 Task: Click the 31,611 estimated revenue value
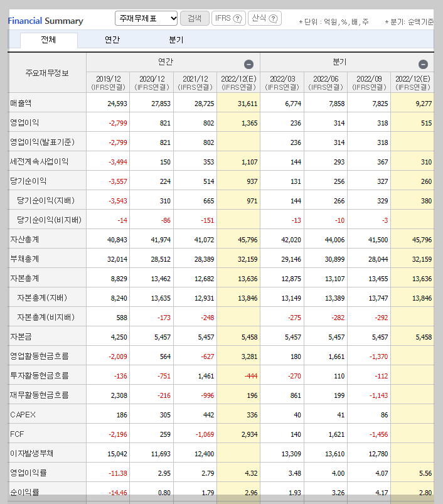[x=248, y=104]
